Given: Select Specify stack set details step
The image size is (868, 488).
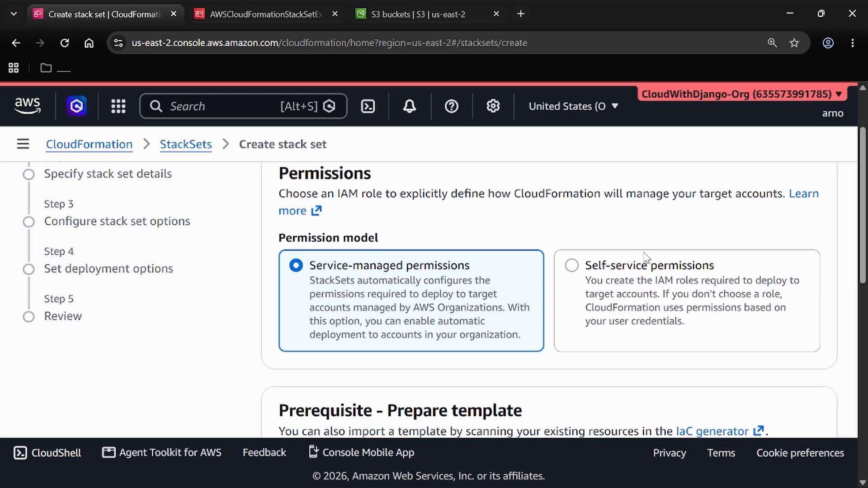Looking at the screenshot, I should 108,174.
